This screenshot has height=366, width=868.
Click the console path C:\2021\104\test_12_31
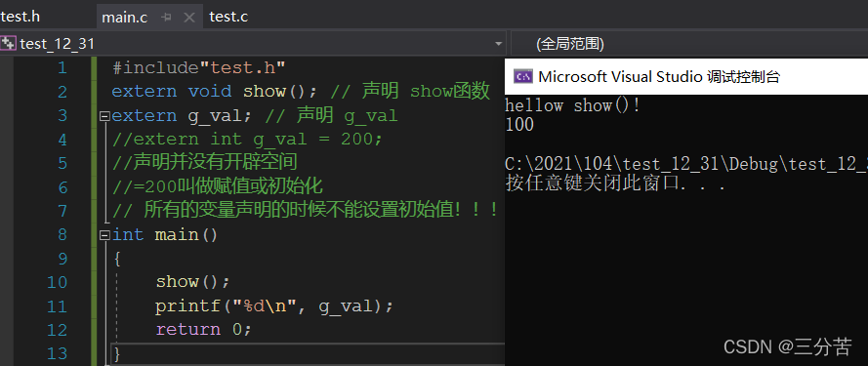(686, 164)
